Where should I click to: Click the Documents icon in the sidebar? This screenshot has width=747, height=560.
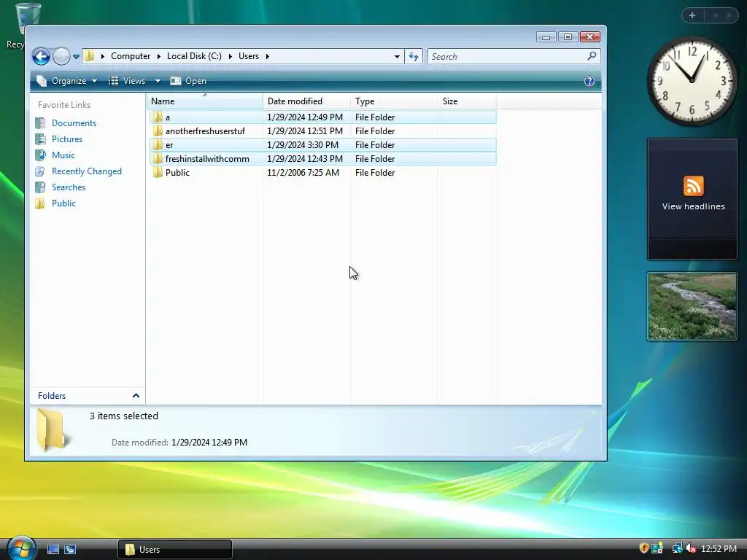click(41, 122)
